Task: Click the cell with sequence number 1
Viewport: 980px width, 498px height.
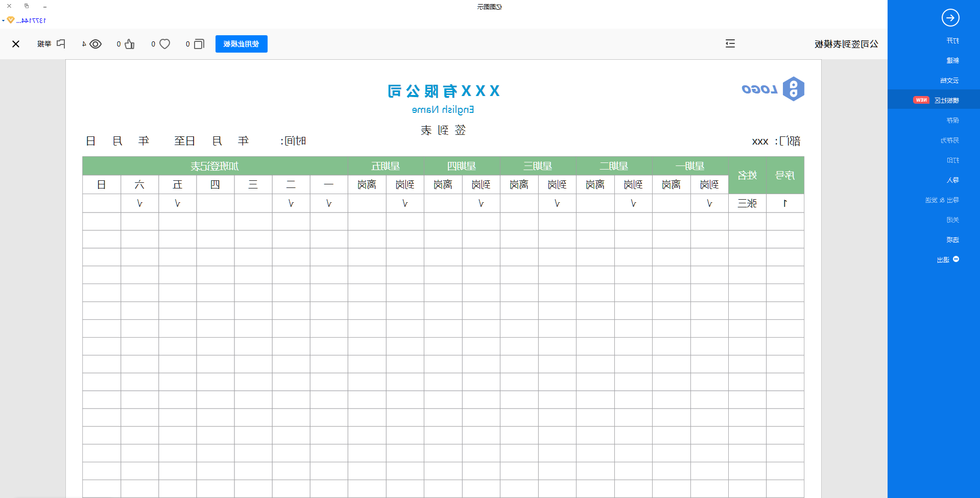Action: coord(785,203)
